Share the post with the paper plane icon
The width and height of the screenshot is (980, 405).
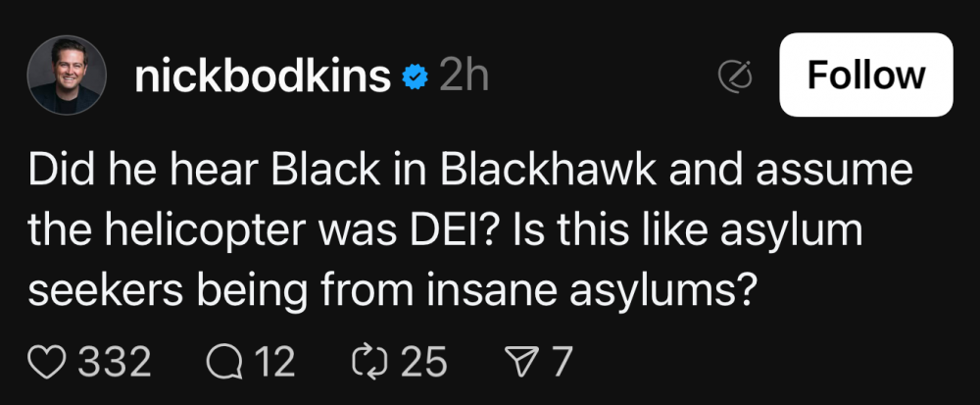click(521, 362)
